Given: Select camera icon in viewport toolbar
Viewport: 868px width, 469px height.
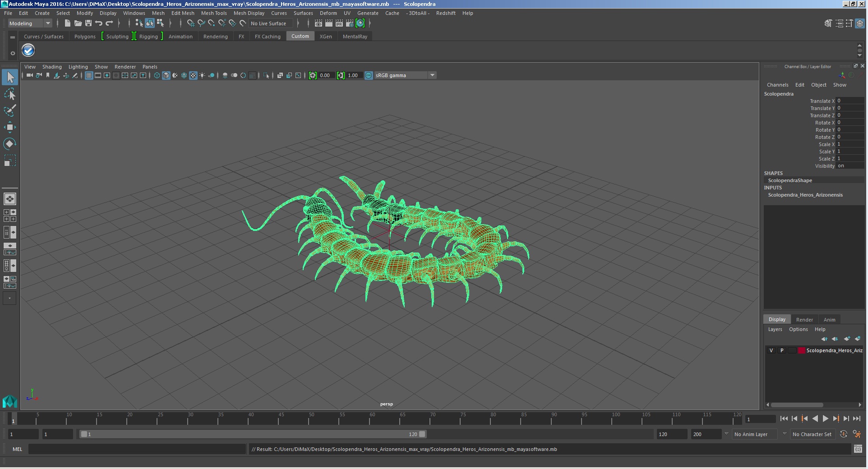Looking at the screenshot, I should coord(29,75).
